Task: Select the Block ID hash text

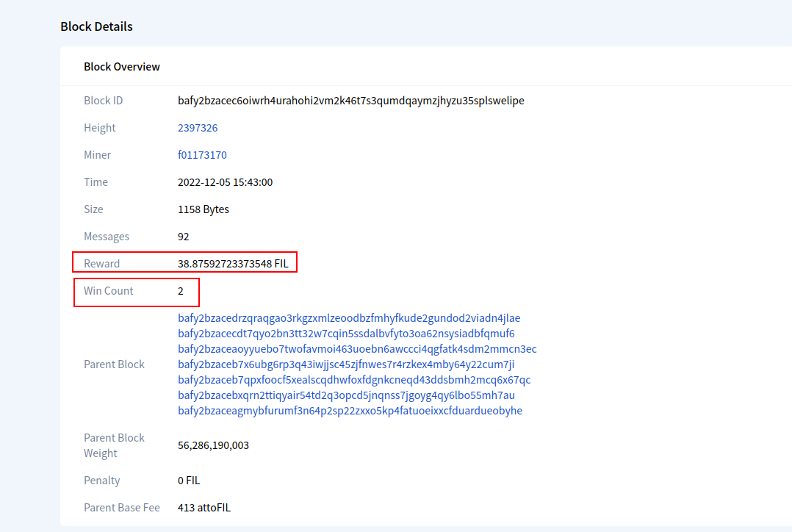Action: click(350, 101)
